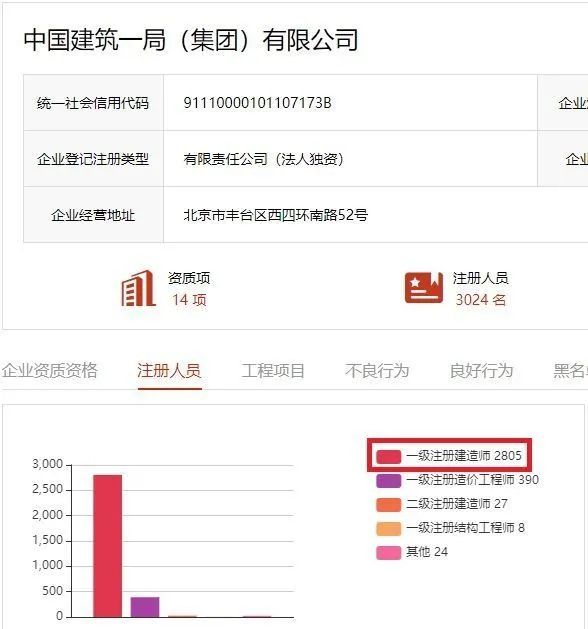This screenshot has height=629, width=588.
Task: Toggle legend entry 其他 24
Action: tap(412, 552)
